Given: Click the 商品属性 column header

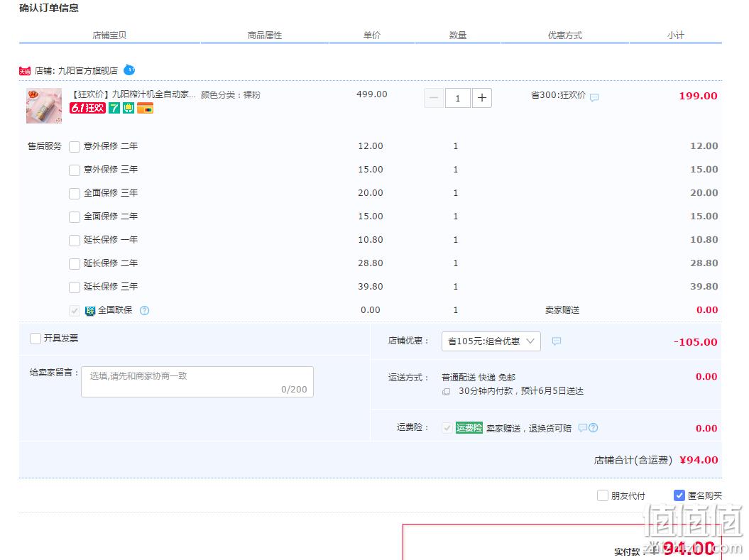Looking at the screenshot, I should (265, 35).
